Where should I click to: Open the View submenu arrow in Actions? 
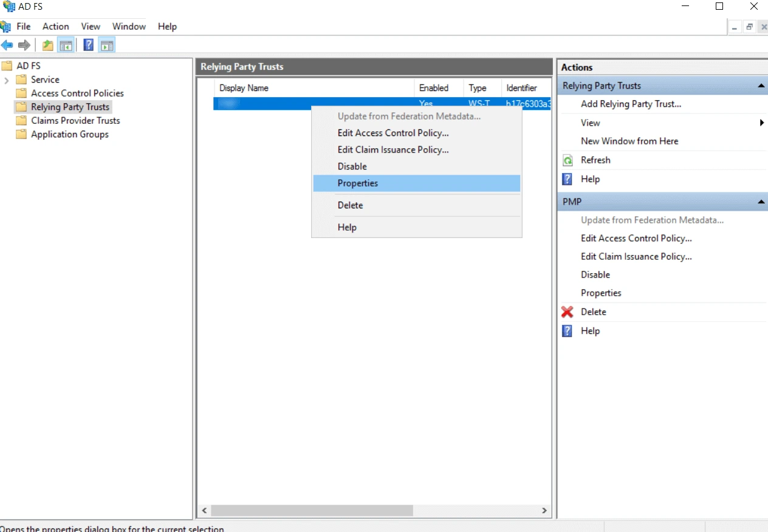coord(761,123)
